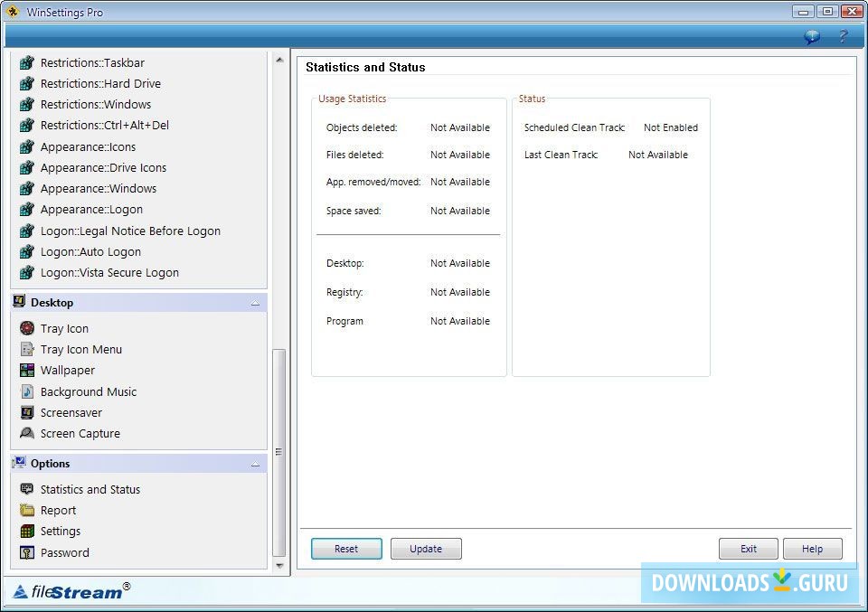Click the Program label
This screenshot has width=868, height=612.
[x=344, y=321]
